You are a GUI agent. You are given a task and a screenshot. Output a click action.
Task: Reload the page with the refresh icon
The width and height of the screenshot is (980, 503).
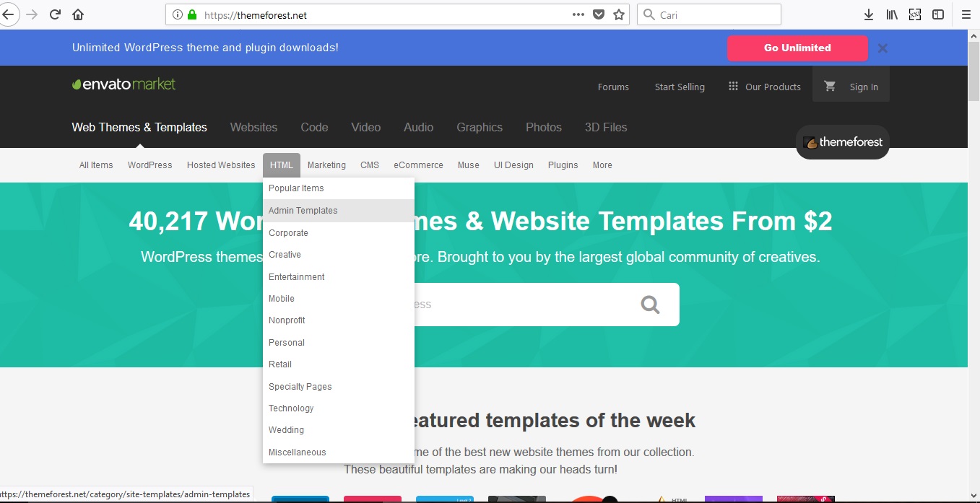55,14
